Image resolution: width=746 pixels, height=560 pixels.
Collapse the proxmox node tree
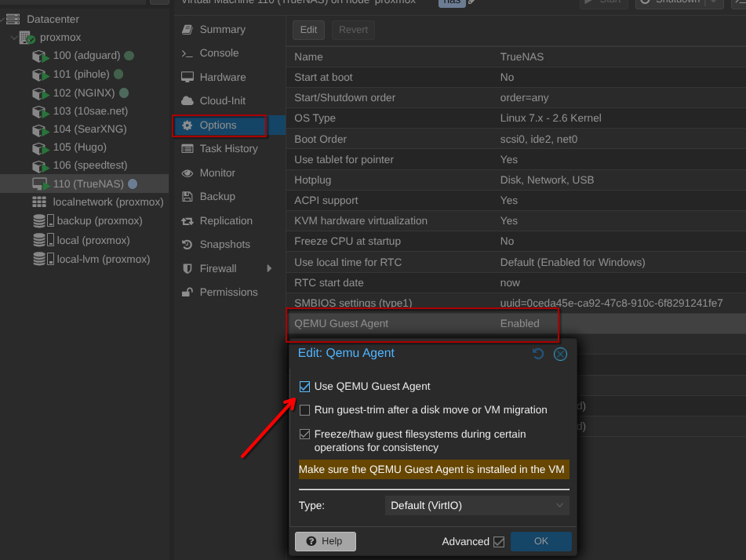point(14,38)
